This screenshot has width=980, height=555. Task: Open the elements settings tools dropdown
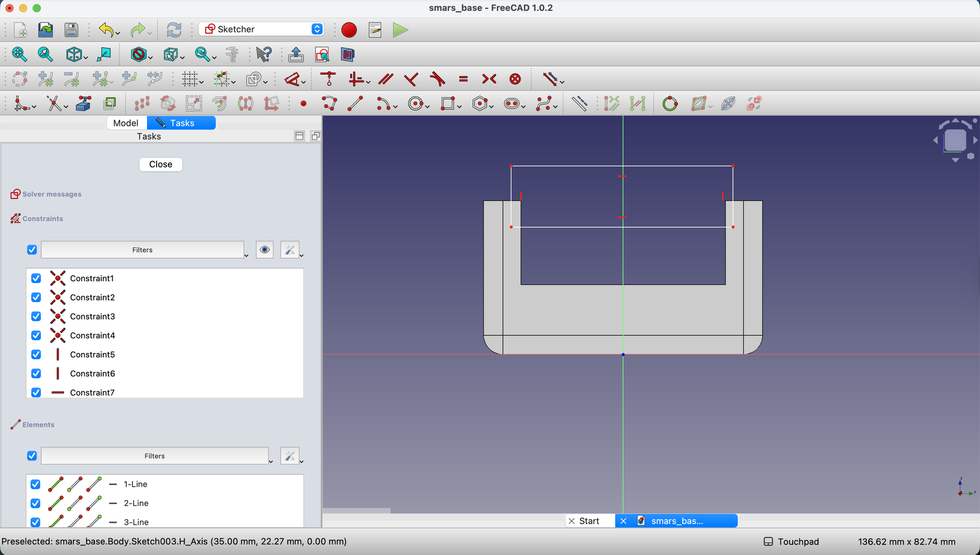tap(292, 456)
